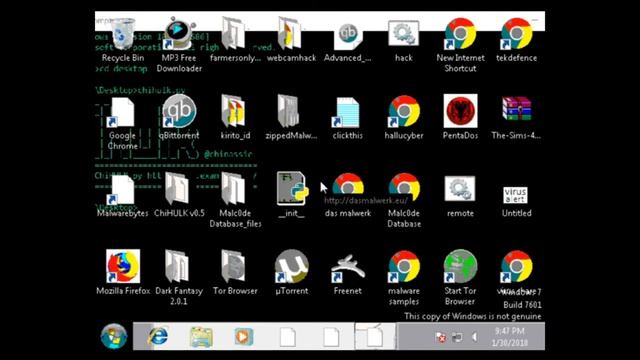Screen dimensions: 640x360
Task: Open Internet Explorer from the taskbar
Action: pyautogui.click(x=158, y=336)
